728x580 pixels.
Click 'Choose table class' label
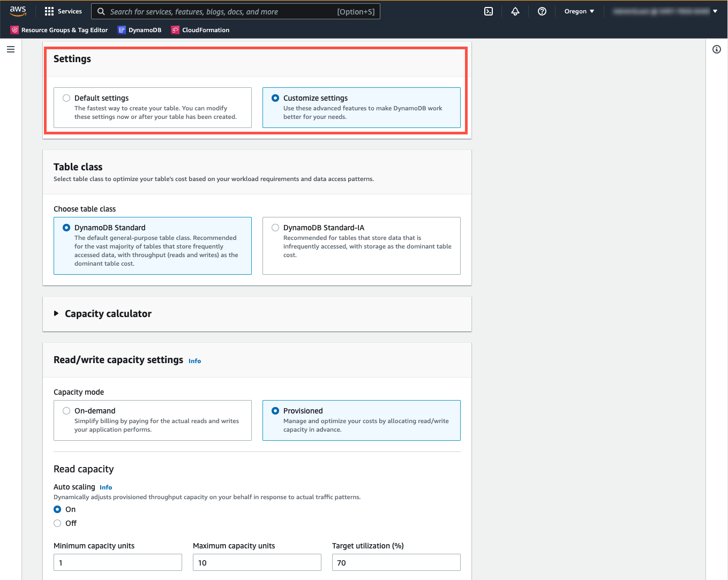click(85, 209)
